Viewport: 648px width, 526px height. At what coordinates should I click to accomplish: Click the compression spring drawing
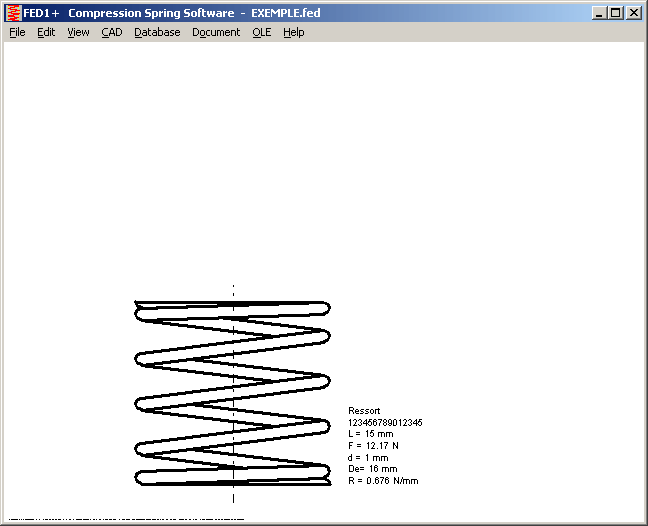232,393
